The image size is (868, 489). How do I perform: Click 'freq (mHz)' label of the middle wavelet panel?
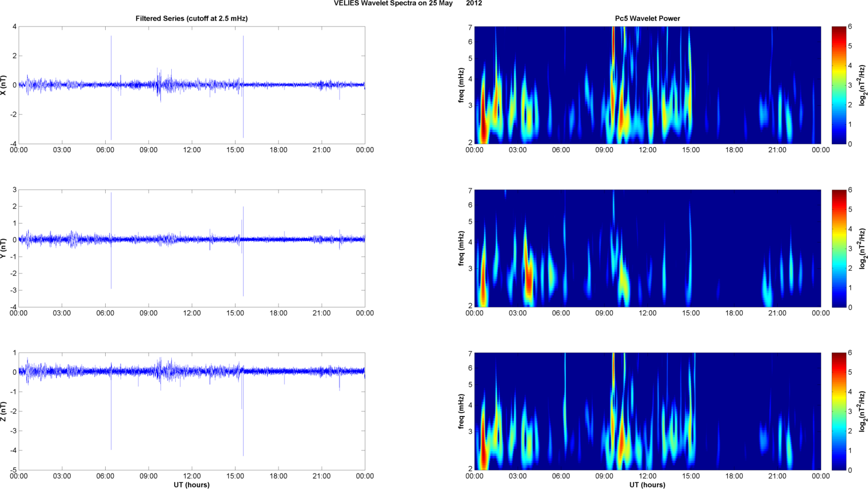click(461, 248)
